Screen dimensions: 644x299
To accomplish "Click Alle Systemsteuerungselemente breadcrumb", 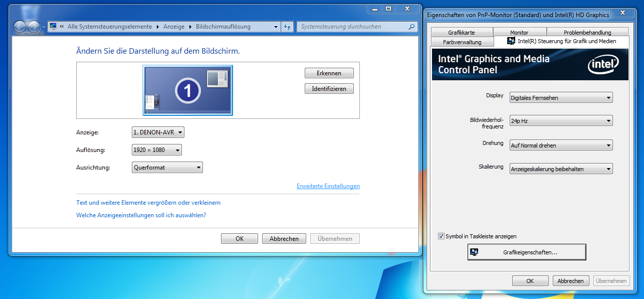I will (x=110, y=27).
